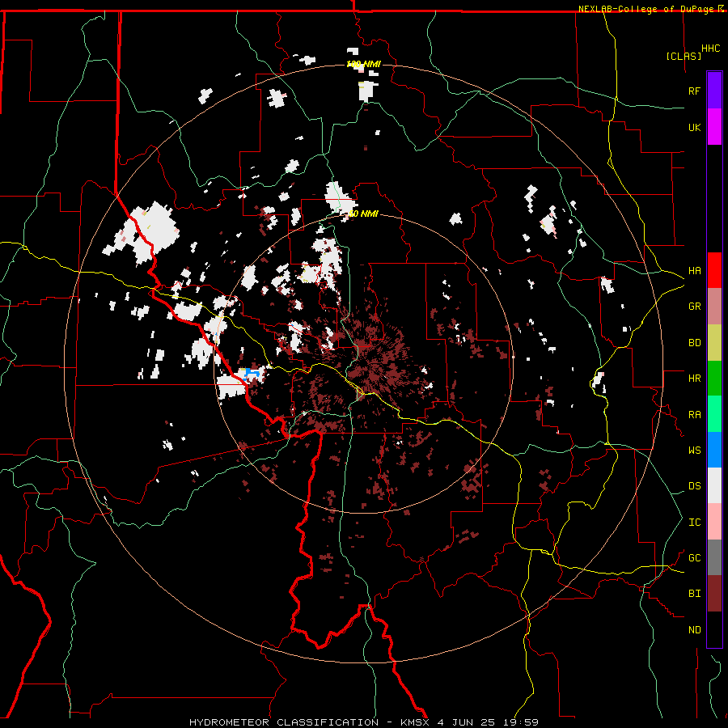Click the red HA legend color swatch
The height and width of the screenshot is (728, 728).
pos(714,270)
